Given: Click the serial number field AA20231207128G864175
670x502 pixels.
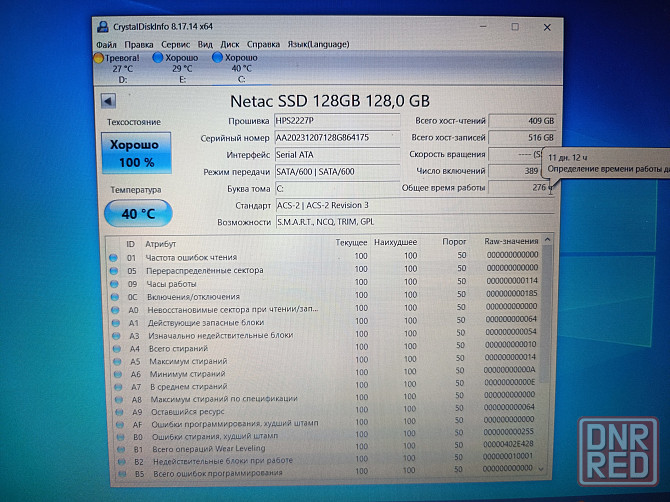Looking at the screenshot, I should 337,138.
